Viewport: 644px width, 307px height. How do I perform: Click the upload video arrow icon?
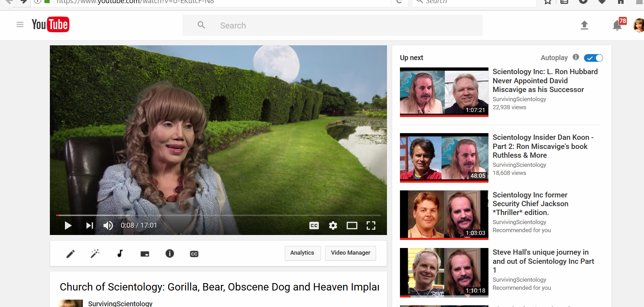584,25
